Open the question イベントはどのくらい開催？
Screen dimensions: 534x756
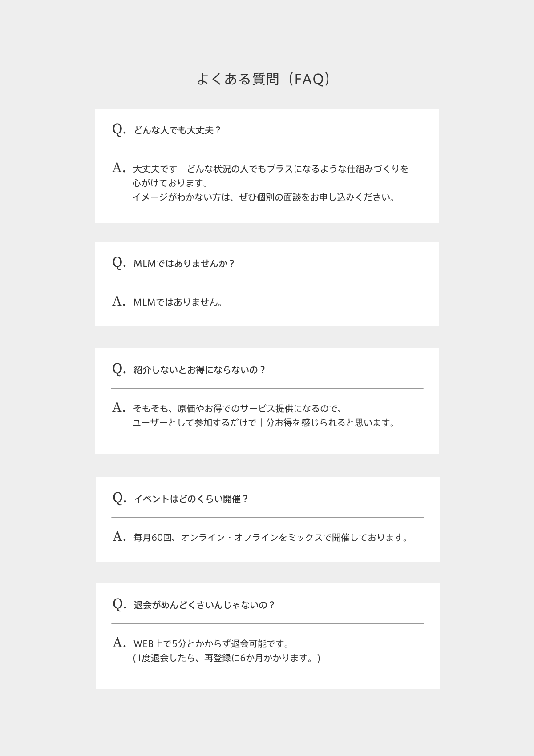point(191,499)
